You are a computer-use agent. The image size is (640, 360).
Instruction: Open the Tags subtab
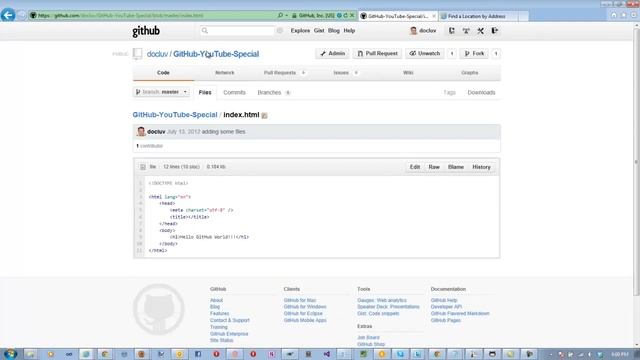coord(449,93)
